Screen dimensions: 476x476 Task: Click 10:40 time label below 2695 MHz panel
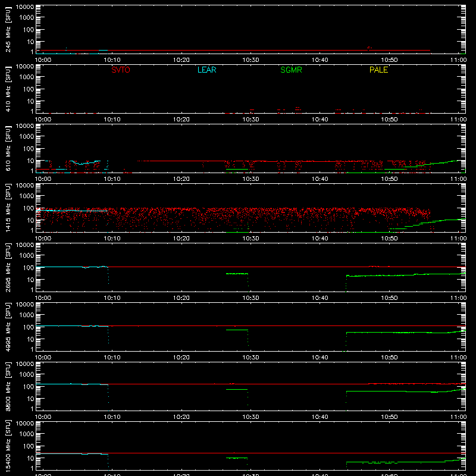click(x=320, y=298)
